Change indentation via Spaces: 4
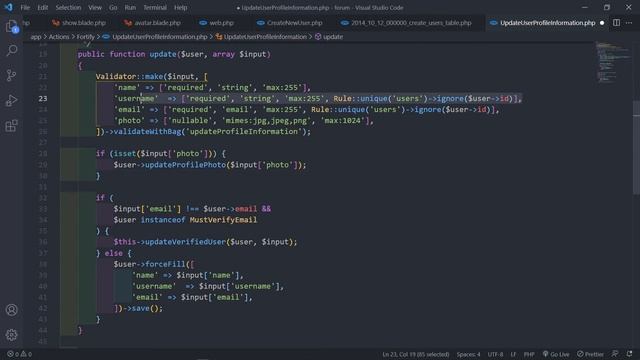The image size is (640, 360). pos(468,354)
